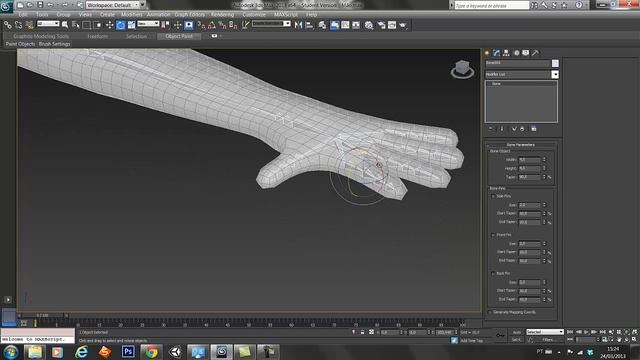Open the Display command panel tab

(x=526, y=53)
